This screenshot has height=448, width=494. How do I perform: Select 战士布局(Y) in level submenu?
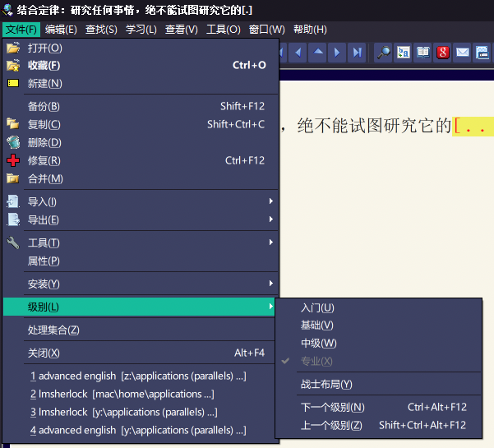378,384
